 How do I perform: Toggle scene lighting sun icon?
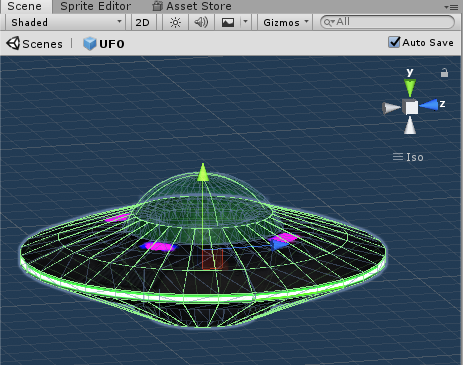click(175, 22)
